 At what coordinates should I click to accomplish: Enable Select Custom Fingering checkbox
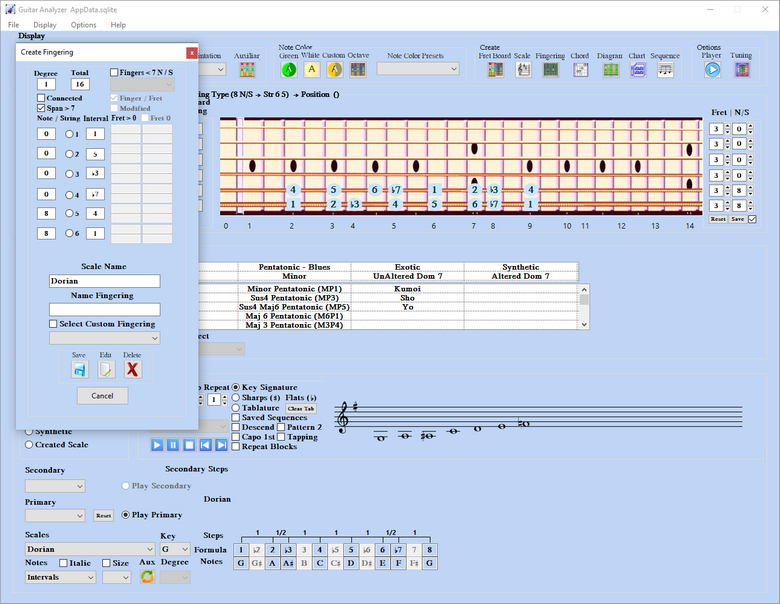(53, 324)
